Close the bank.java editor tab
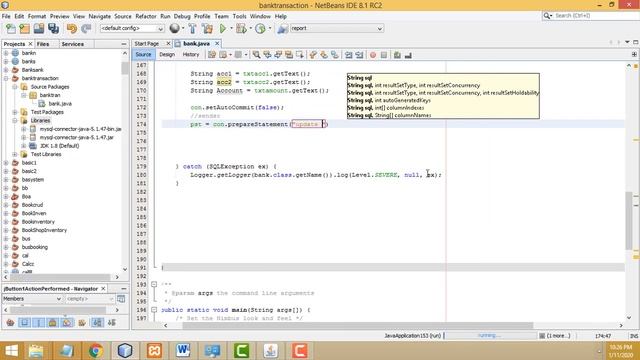 point(217,44)
